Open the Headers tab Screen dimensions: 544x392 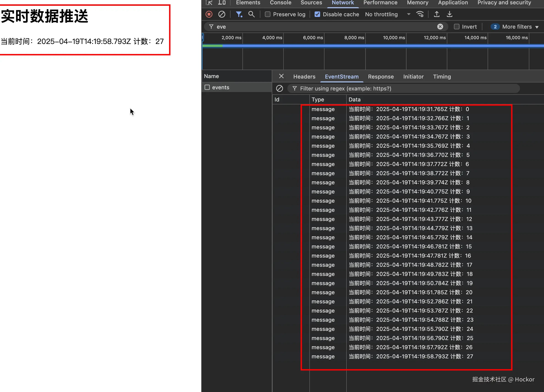point(304,77)
